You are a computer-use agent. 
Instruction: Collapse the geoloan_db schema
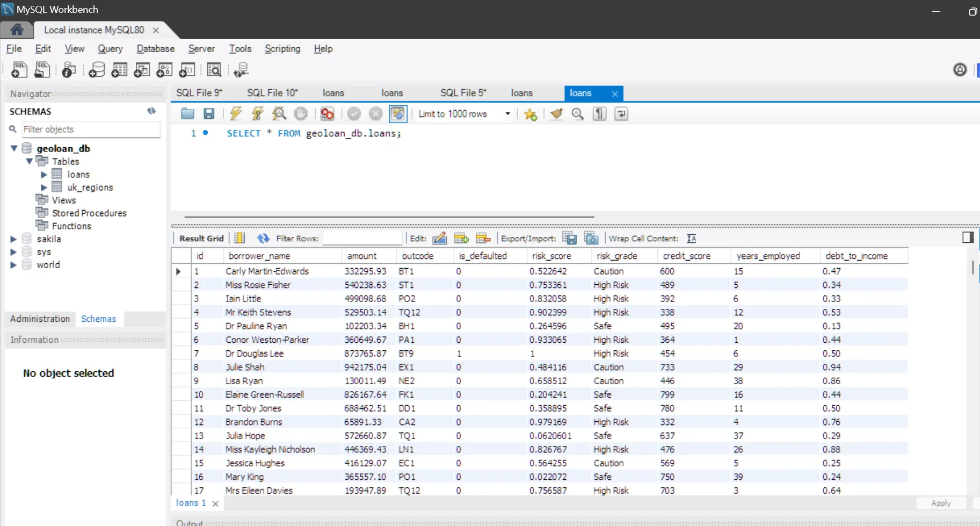(14, 148)
